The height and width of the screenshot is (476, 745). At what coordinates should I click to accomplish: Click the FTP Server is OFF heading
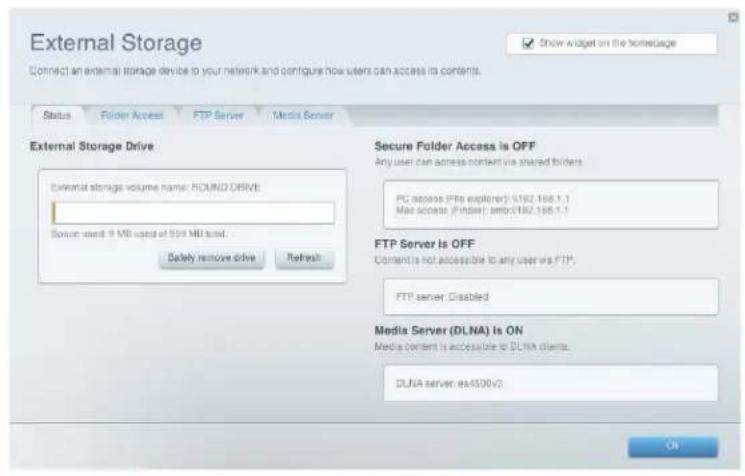click(x=424, y=244)
